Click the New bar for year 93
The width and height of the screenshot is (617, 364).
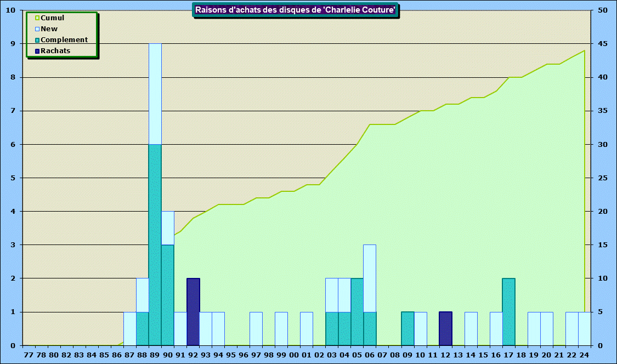[x=206, y=328]
